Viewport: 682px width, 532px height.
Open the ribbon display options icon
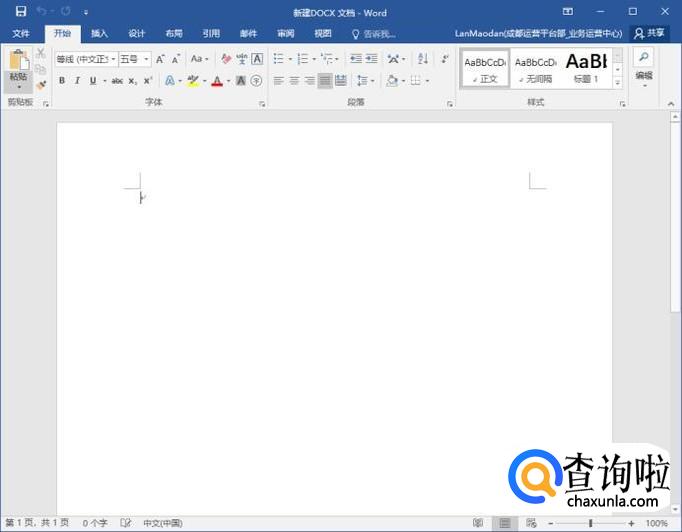coord(568,11)
